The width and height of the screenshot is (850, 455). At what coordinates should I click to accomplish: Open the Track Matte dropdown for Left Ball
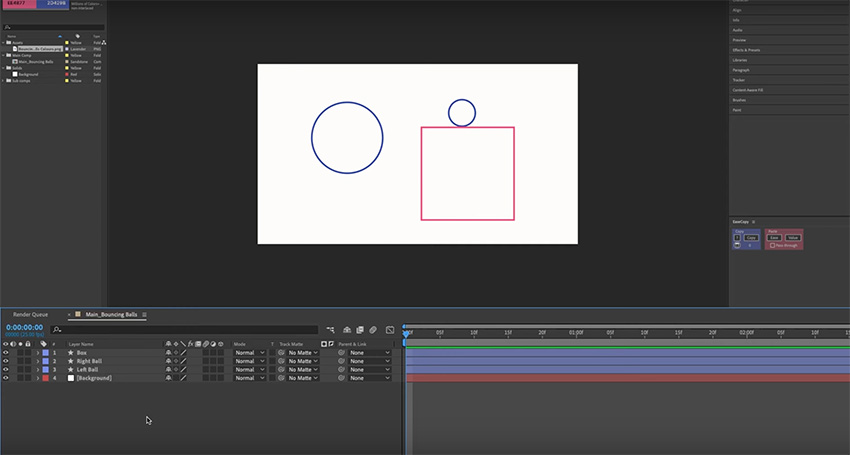[303, 369]
